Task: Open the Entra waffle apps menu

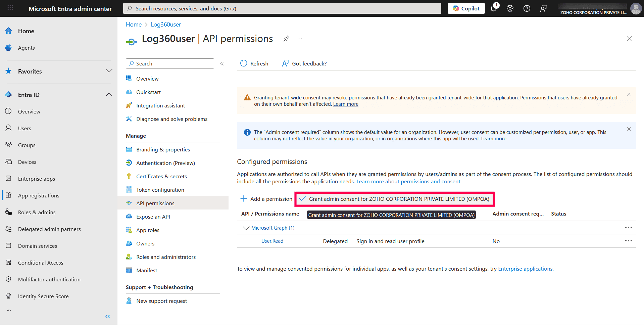Action: coord(10,8)
